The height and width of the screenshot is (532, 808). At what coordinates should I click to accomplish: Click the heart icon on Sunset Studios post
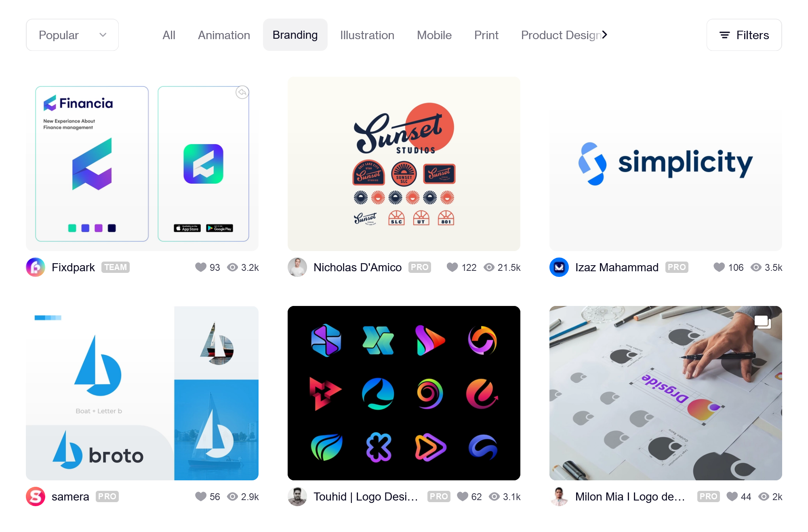tap(453, 266)
